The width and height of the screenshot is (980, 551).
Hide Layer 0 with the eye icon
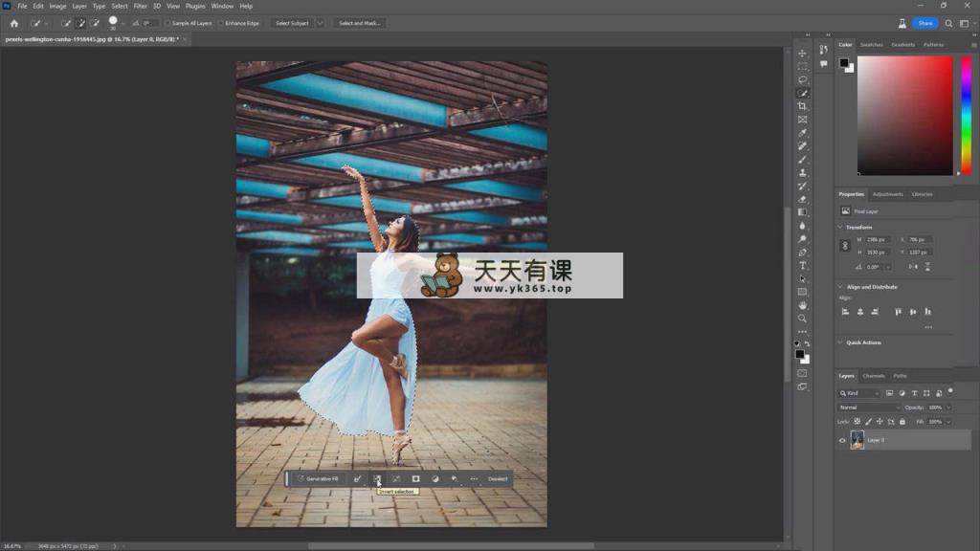point(842,440)
